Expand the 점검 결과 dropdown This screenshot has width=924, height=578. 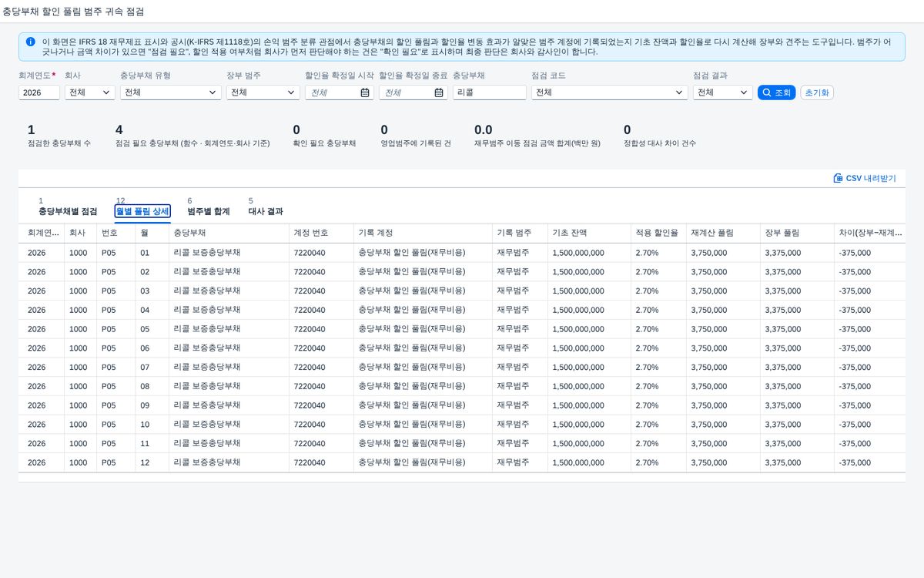click(723, 92)
